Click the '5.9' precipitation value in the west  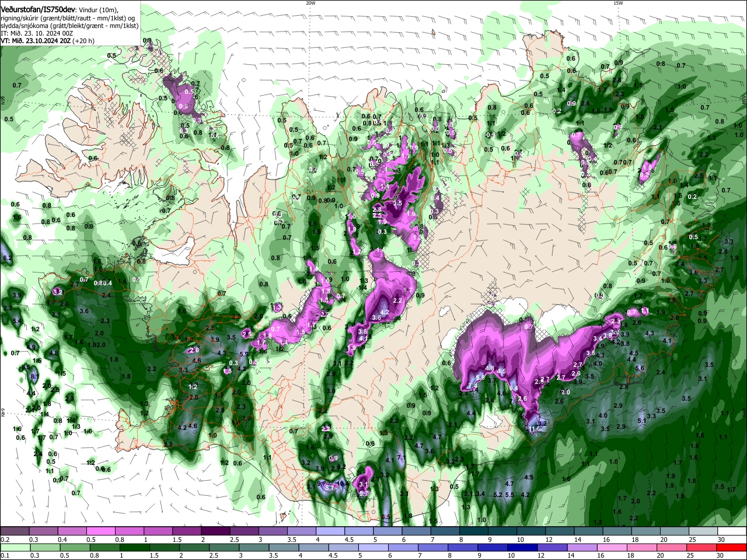[x=244, y=353]
